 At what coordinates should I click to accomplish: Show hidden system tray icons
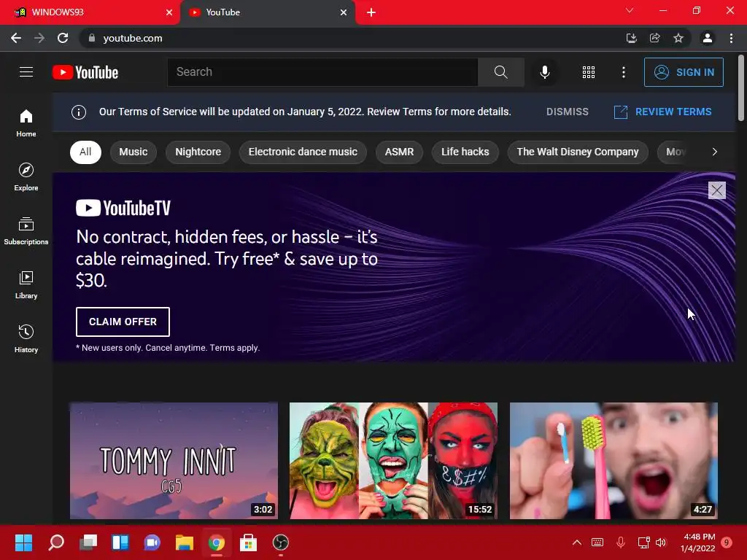coord(576,542)
